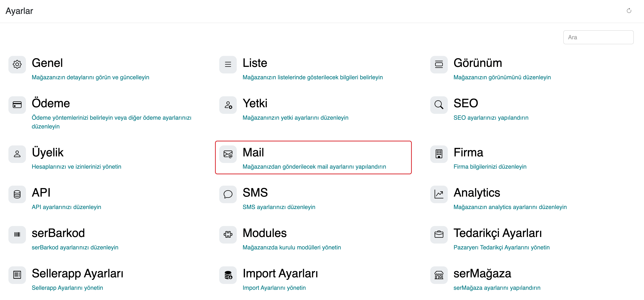Click the user-gear icon for Yetki
Screen dimensions: 644x300
pyautogui.click(x=228, y=105)
